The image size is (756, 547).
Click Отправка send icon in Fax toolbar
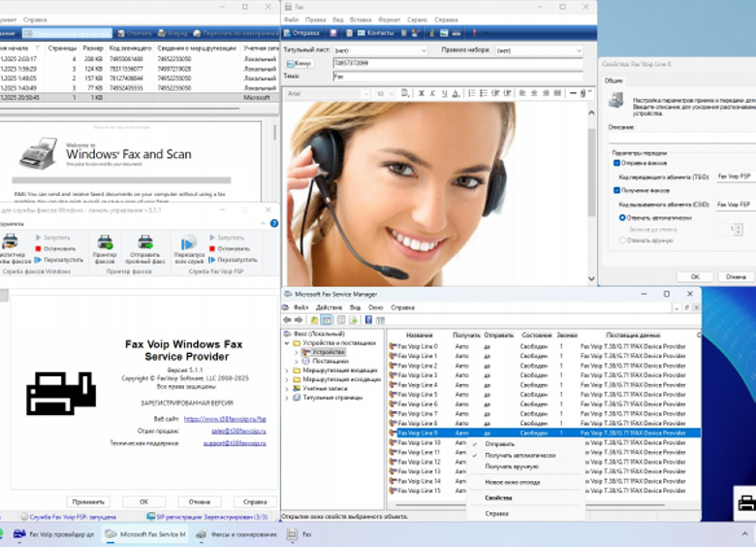[x=287, y=33]
